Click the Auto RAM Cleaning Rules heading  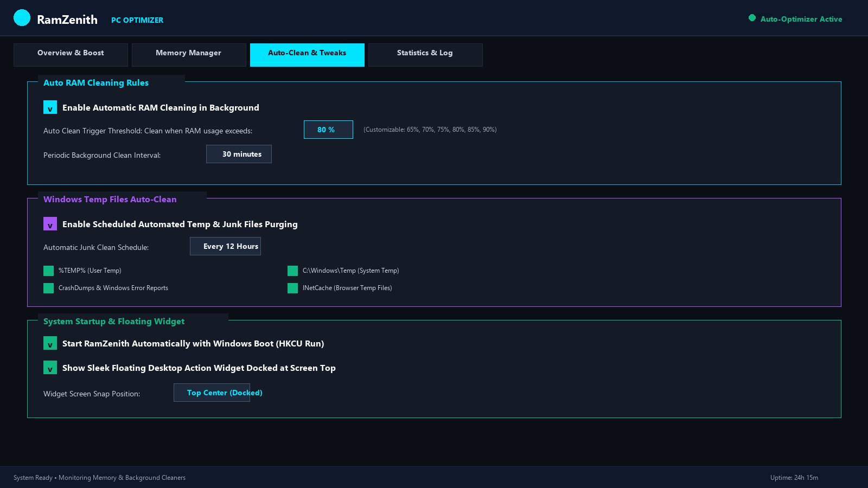96,83
